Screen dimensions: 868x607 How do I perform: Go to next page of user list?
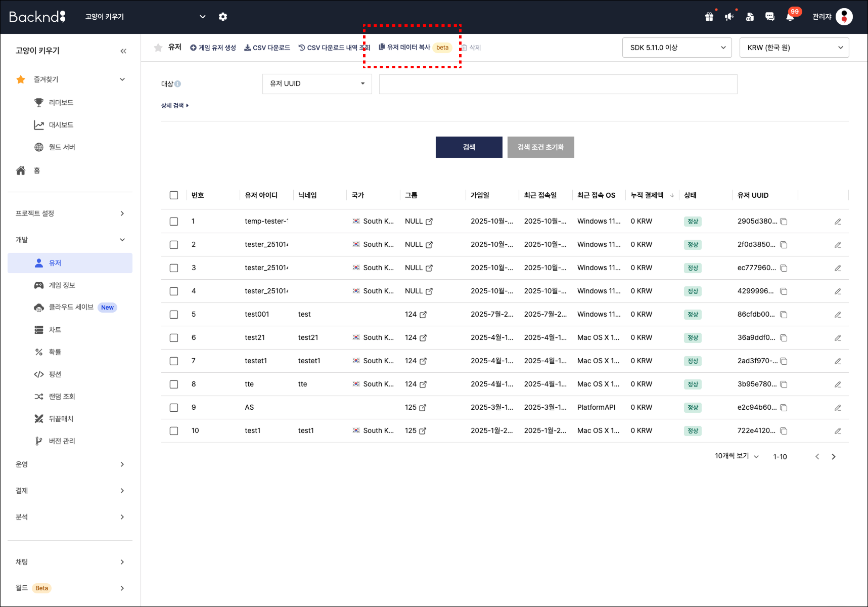click(x=834, y=457)
